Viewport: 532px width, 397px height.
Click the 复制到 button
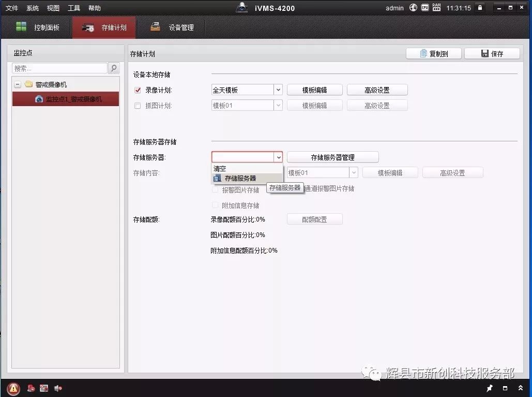[x=434, y=54]
